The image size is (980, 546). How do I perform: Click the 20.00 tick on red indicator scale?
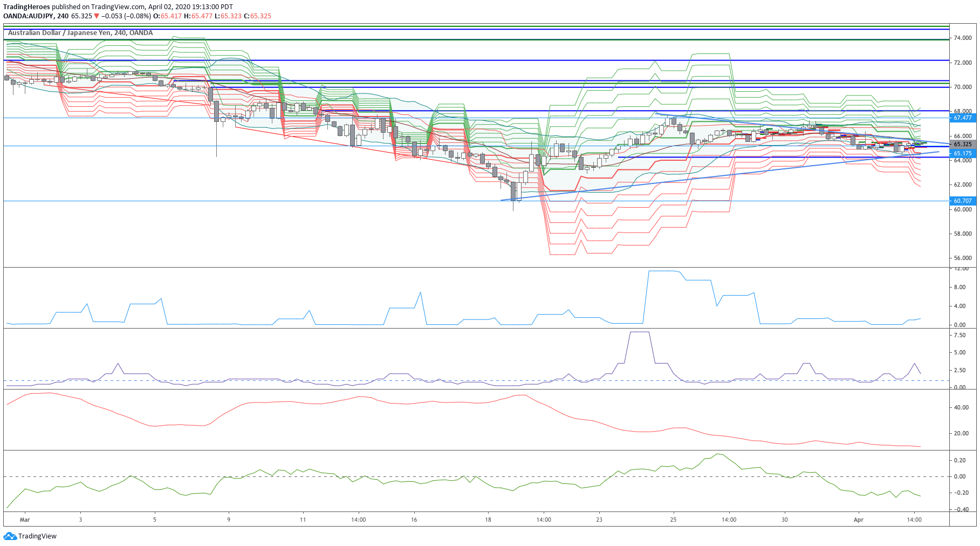(x=961, y=433)
